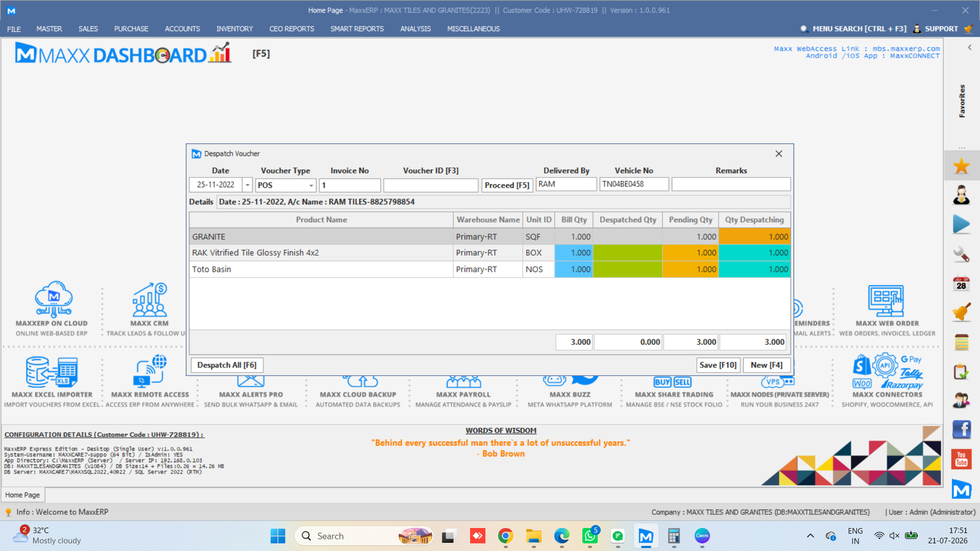Select the Home Page tab
980x551 pixels.
(22, 495)
